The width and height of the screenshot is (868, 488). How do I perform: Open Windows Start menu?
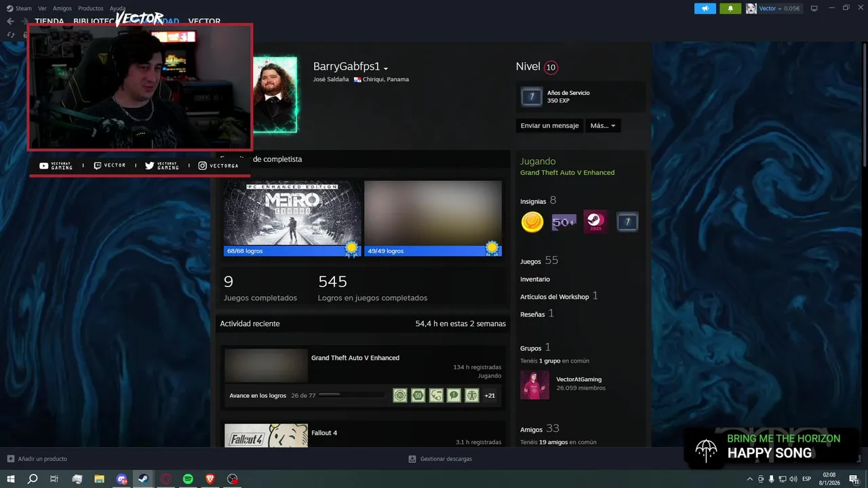point(10,479)
